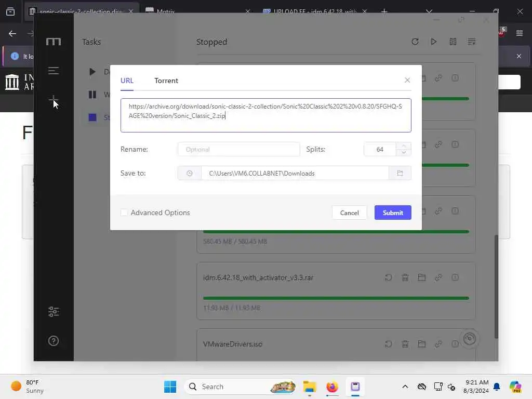Click the idm rar progress bar
Screen dimensions: 532x399
pos(336,298)
